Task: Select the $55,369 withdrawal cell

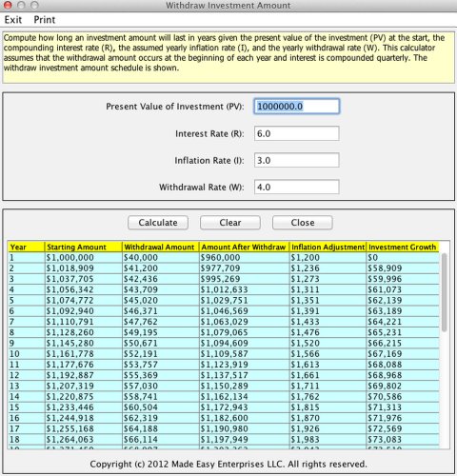Action: (161, 375)
